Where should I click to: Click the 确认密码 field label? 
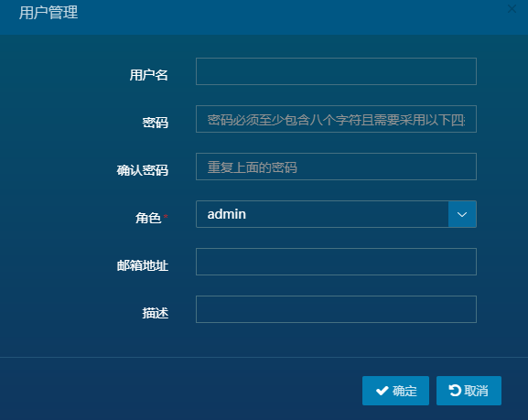[x=143, y=170]
